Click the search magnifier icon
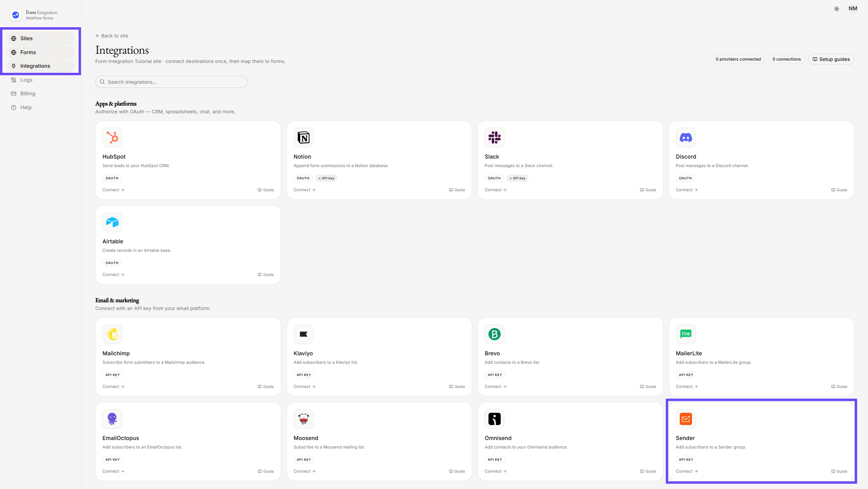 tap(102, 82)
